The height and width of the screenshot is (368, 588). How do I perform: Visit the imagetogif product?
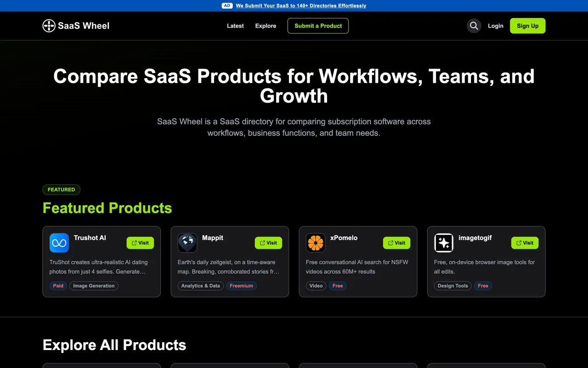pos(525,243)
